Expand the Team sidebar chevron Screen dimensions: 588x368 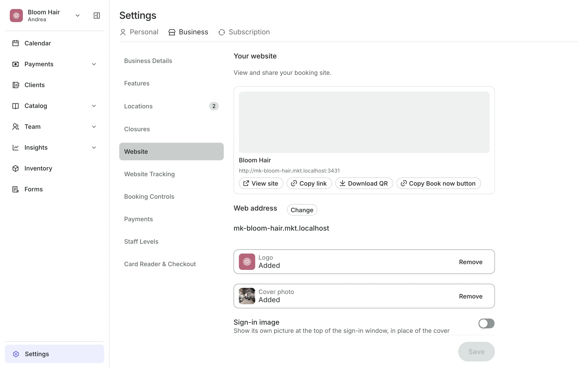[94, 127]
